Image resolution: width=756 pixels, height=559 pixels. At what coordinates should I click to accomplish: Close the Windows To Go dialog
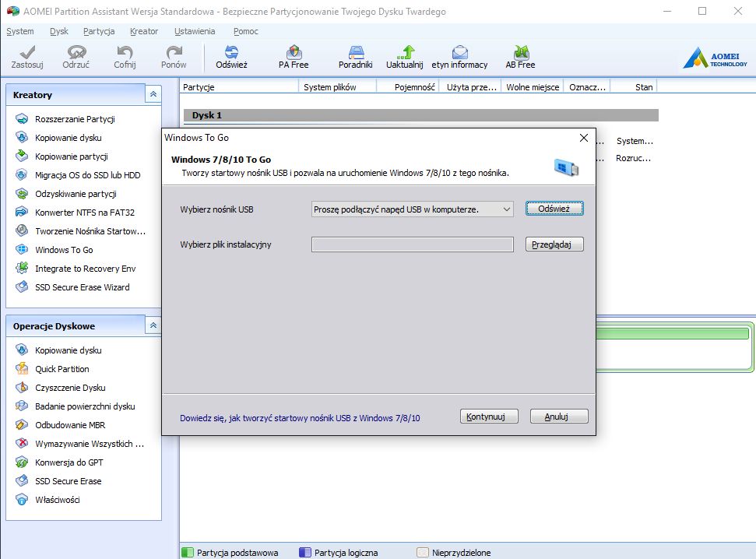[583, 138]
